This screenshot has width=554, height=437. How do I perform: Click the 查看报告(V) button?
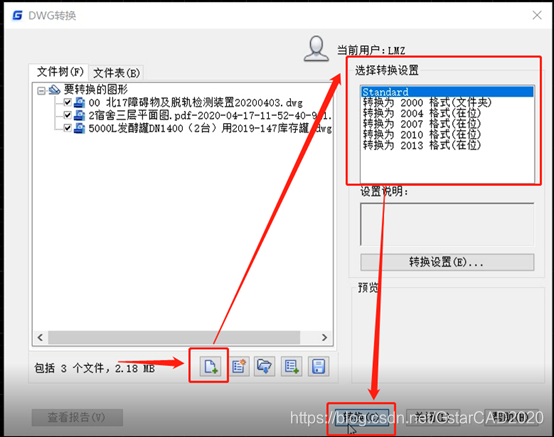click(x=77, y=417)
